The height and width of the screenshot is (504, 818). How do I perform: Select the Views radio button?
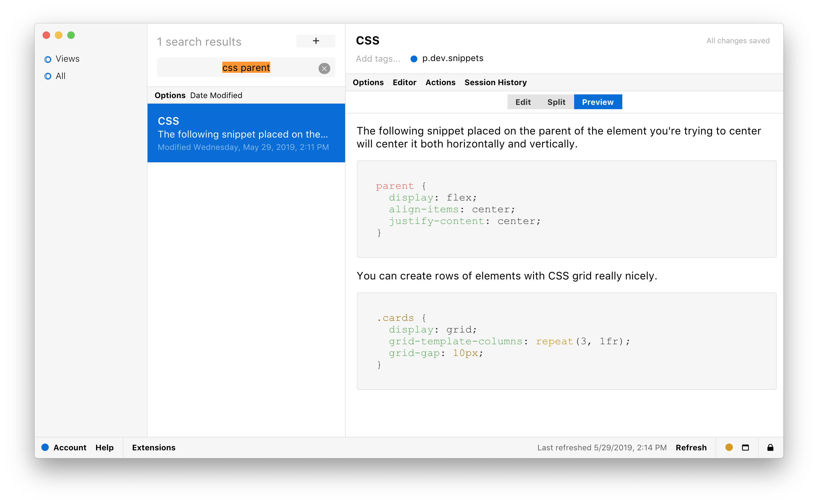48,59
